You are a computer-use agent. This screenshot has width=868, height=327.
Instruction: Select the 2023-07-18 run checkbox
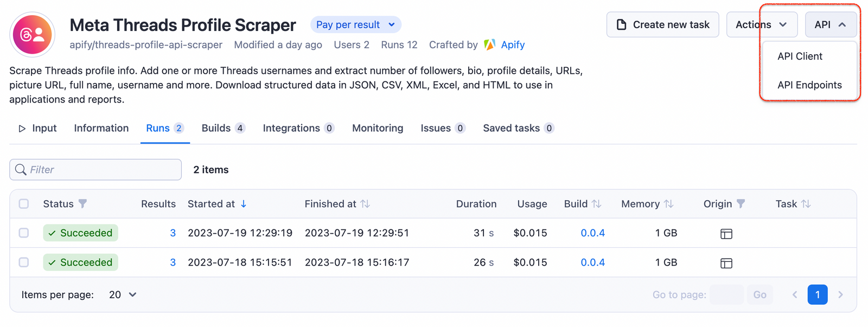[24, 262]
